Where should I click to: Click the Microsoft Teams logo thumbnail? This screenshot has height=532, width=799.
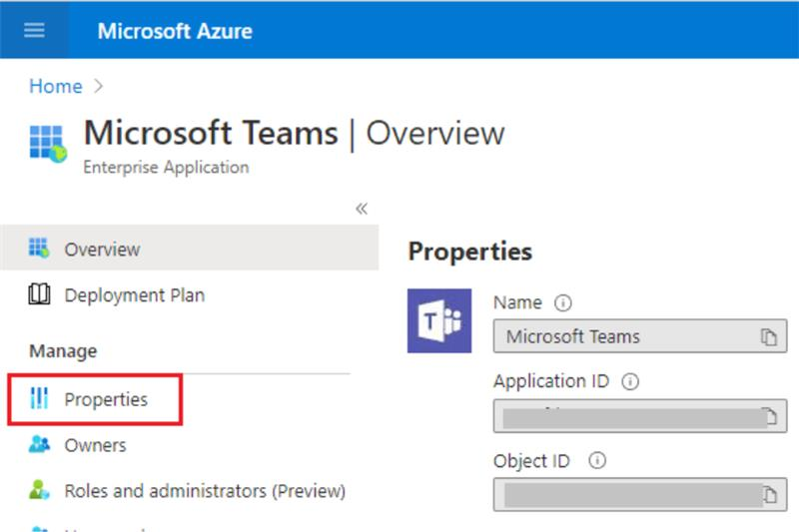point(439,320)
